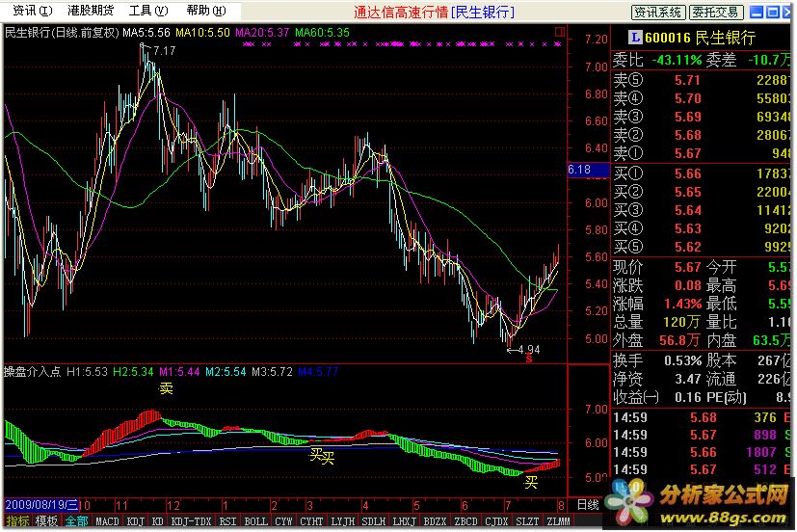Switch to the KDJ indicator

[x=135, y=520]
